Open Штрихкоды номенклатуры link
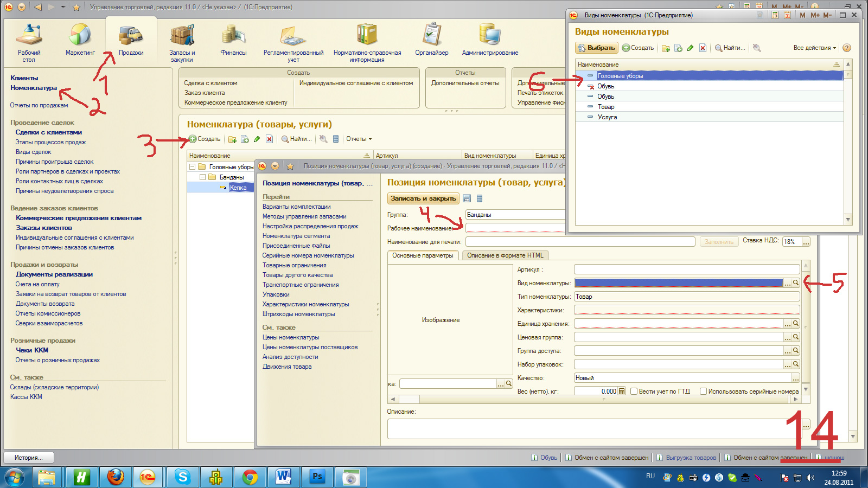Screen dimensions: 868x488 click(299, 314)
